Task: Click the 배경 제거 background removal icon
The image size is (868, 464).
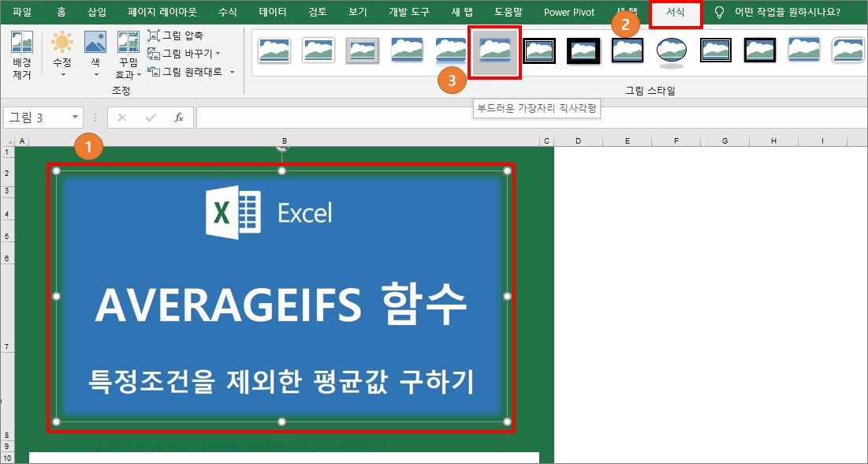Action: [x=22, y=55]
